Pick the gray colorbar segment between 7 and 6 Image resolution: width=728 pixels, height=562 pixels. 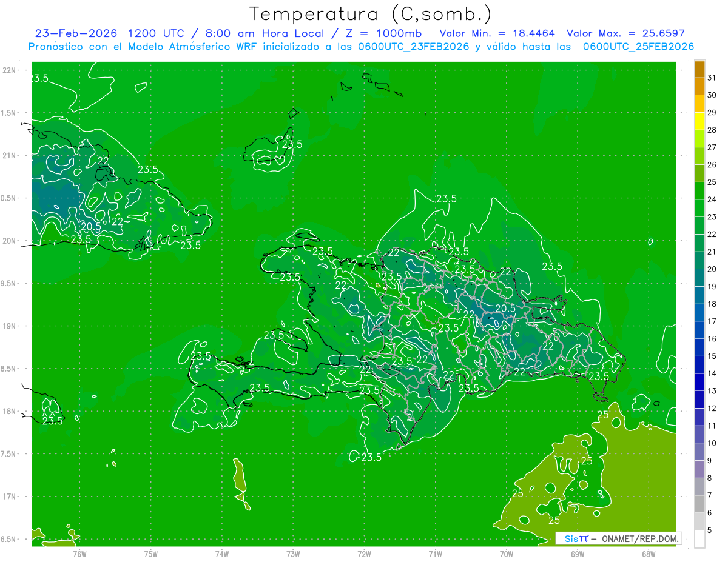point(699,504)
